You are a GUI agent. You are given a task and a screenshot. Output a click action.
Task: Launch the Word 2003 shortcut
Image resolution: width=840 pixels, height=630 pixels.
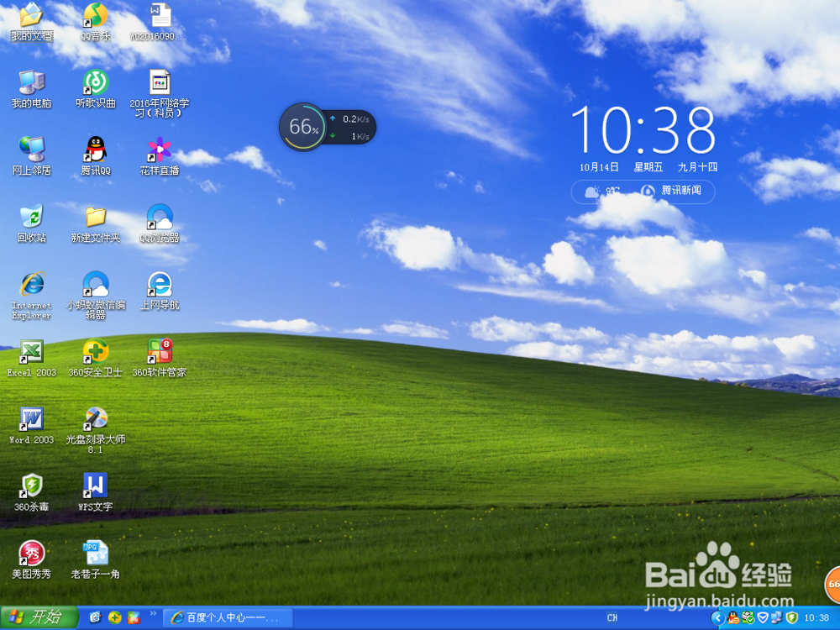(32, 426)
